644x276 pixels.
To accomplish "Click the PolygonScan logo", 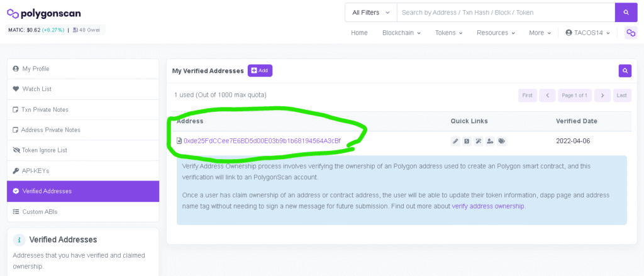I will pos(44,13).
